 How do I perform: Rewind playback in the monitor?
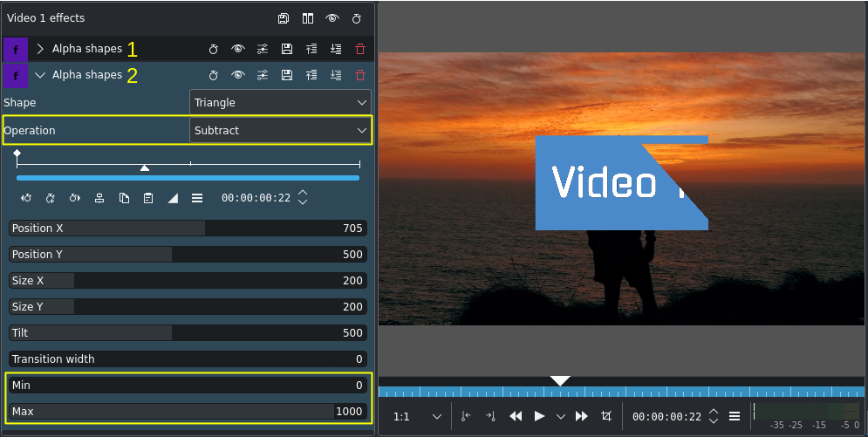click(x=516, y=417)
